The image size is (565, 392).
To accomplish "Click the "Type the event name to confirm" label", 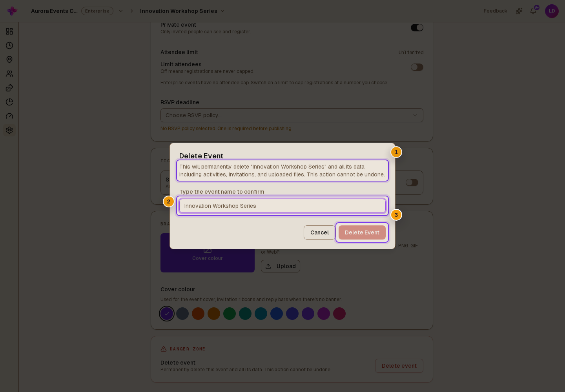I will pos(222,192).
